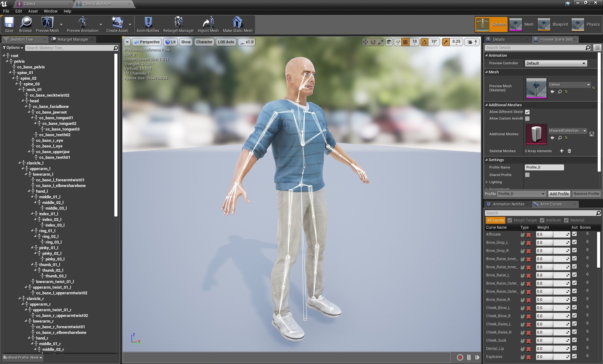This screenshot has width=603, height=364.
Task: Enable the Shared Profile checkbox
Action: (527, 175)
